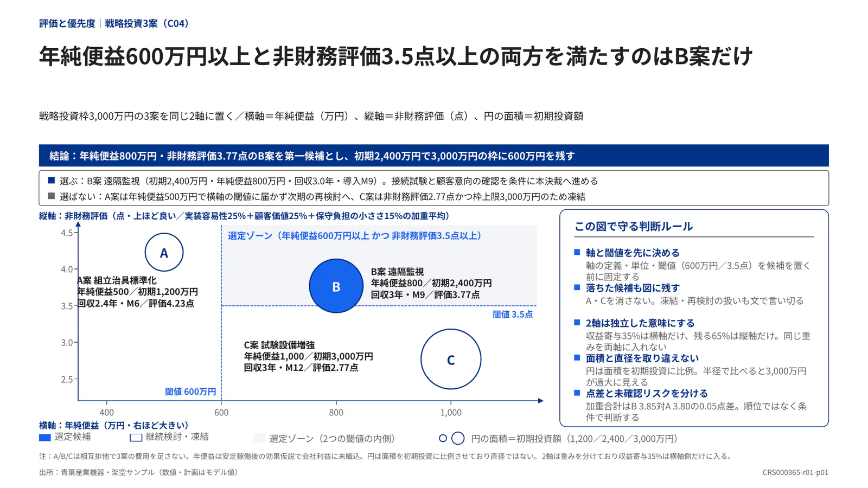Click the blue 選定候補 legend swatch

[x=45, y=438]
